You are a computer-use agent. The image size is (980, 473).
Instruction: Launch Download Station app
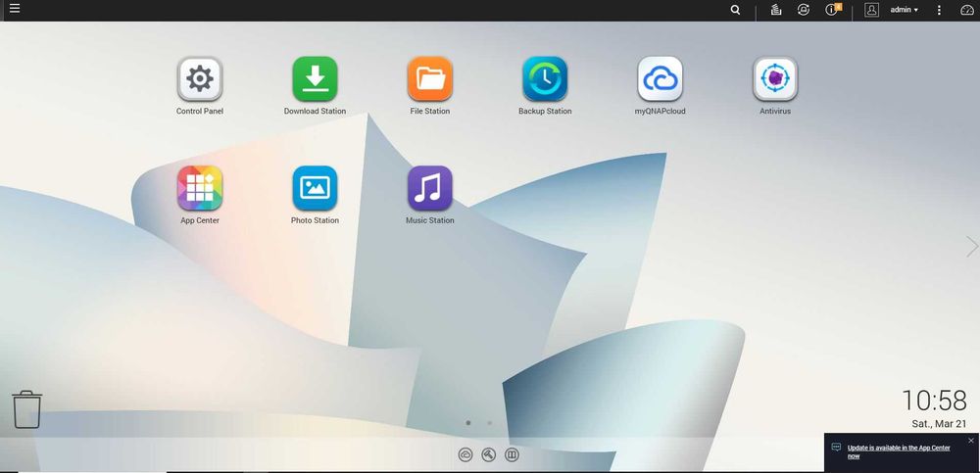pyautogui.click(x=315, y=78)
